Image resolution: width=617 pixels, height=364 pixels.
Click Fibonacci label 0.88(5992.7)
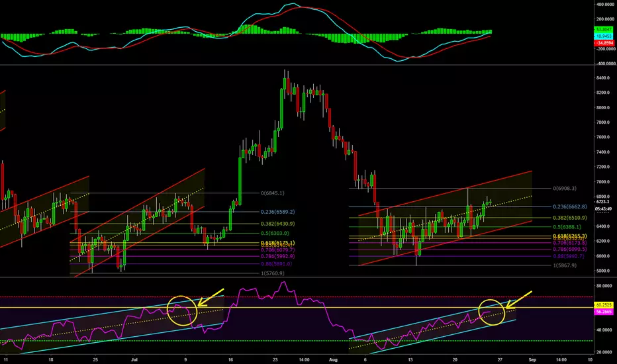[x=569, y=256]
